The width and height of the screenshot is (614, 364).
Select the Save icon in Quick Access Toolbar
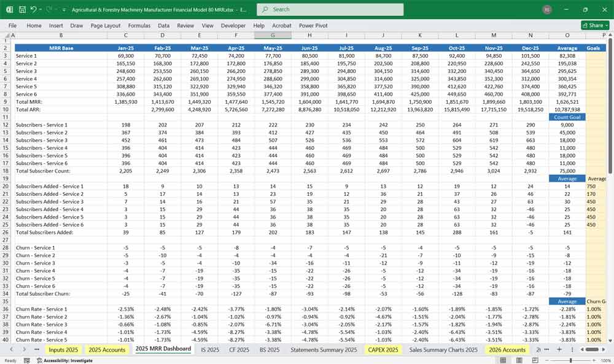[x=21, y=9]
